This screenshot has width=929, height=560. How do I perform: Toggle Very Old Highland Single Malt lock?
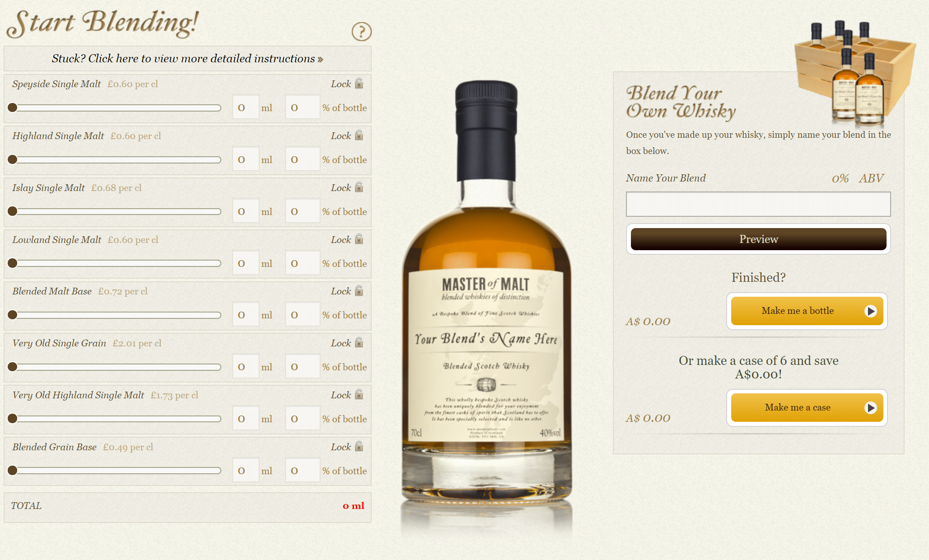pos(359,395)
